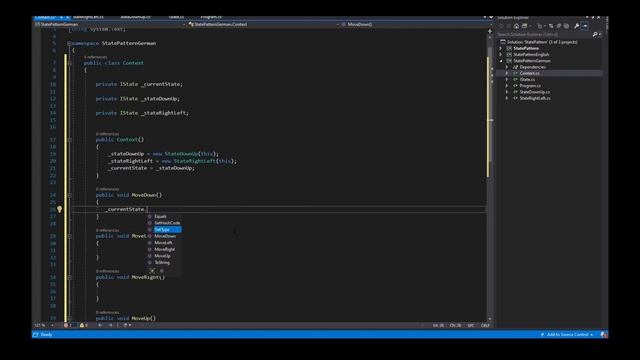The width and height of the screenshot is (640, 360).
Task: Switch to the IState.cs editor tab
Action: [176, 18]
